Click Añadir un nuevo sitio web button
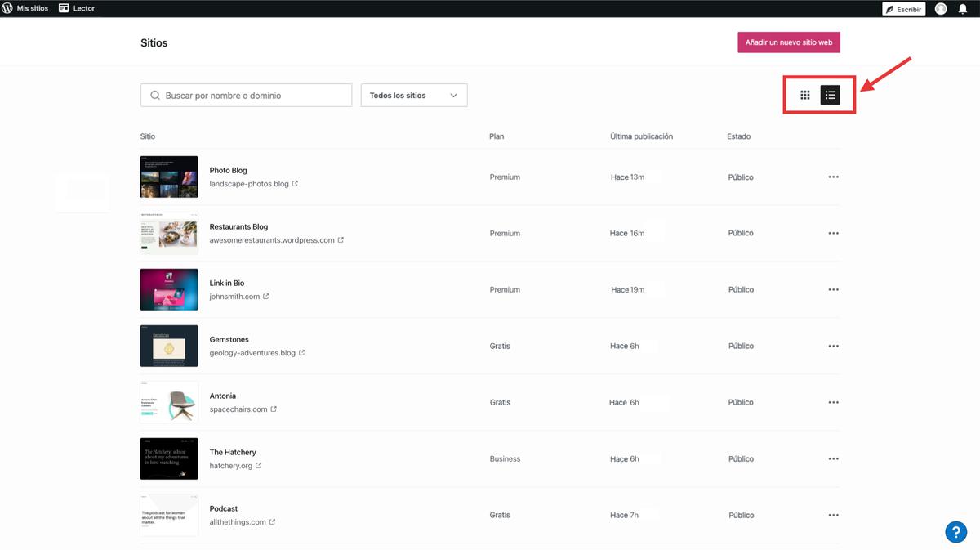This screenshot has height=550, width=980. (x=788, y=42)
